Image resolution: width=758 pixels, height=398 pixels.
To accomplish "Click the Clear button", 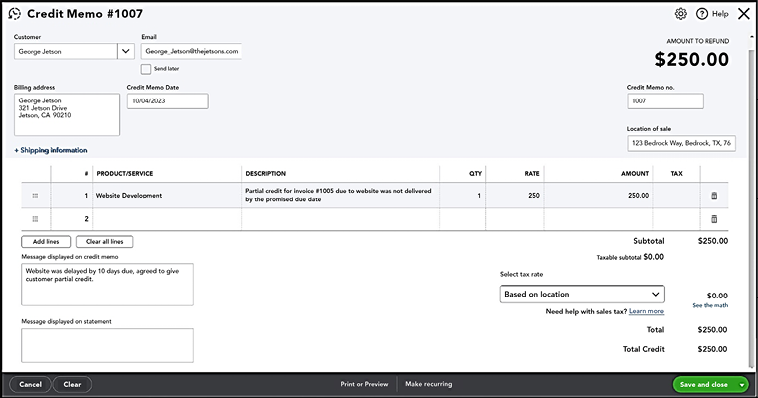I will pos(72,384).
